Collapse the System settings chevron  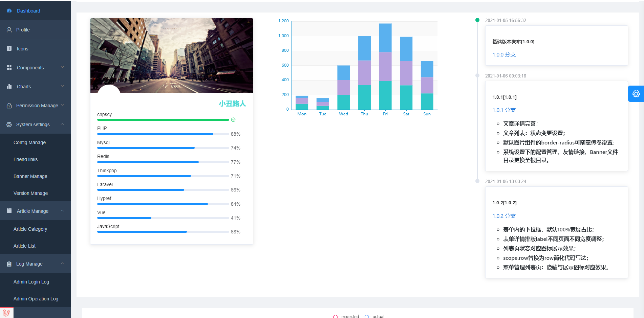62,124
